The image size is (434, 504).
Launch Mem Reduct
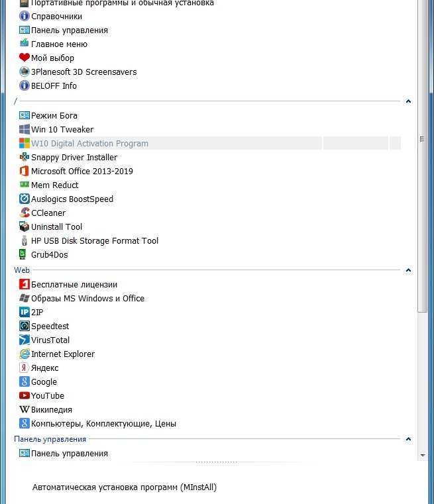click(x=54, y=185)
